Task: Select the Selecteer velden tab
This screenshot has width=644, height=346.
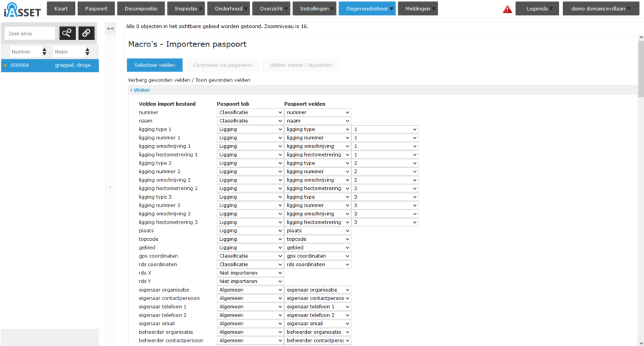Action: [x=155, y=65]
